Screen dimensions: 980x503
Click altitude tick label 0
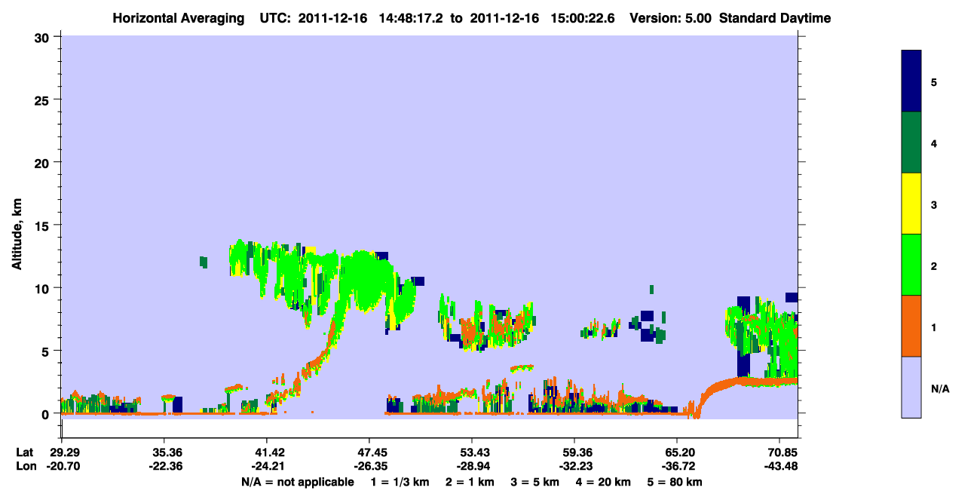coord(47,413)
